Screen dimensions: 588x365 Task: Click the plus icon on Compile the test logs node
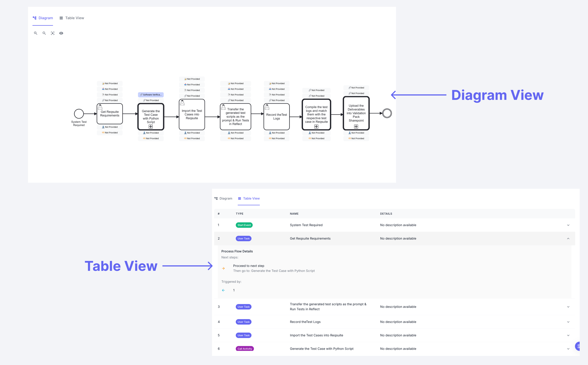(317, 126)
